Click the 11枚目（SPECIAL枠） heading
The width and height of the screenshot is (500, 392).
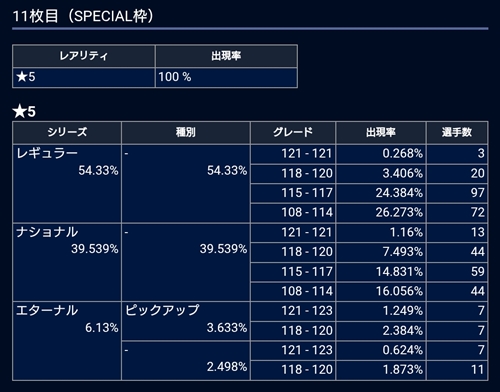(x=83, y=16)
